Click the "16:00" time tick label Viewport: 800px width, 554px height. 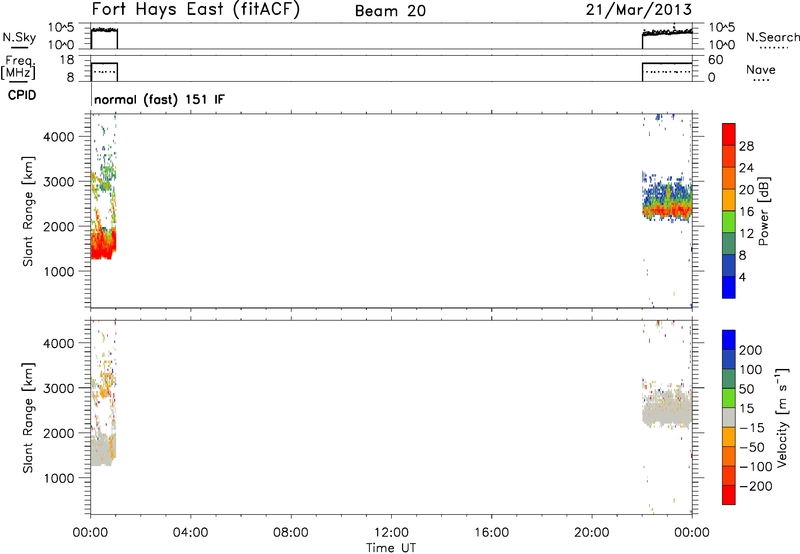tap(491, 533)
